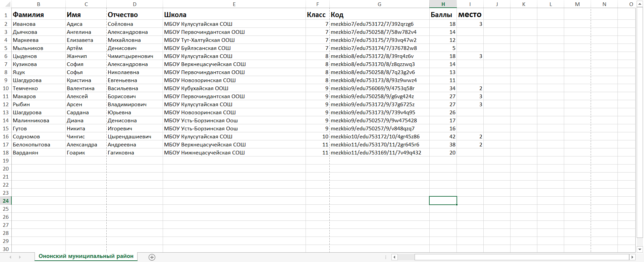
Task: Select cell with name 'Елизавета'
Action: coord(86,40)
